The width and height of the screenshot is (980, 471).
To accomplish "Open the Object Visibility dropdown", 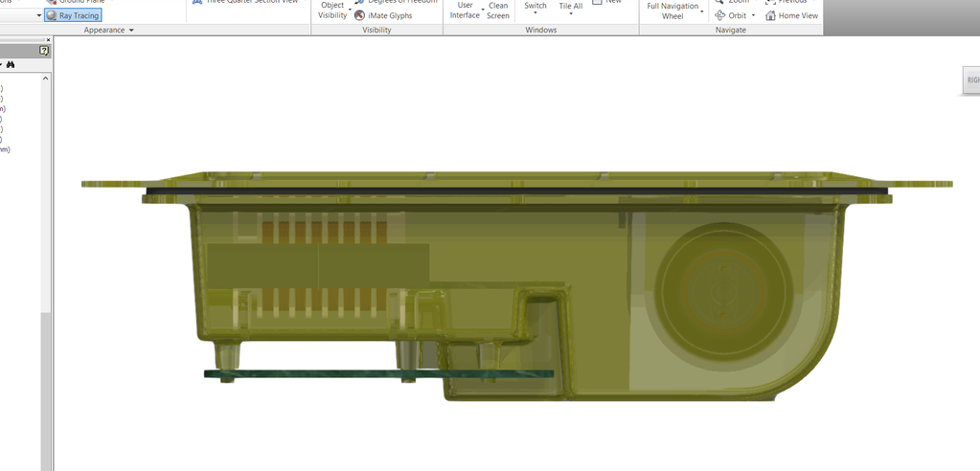I will [331, 10].
